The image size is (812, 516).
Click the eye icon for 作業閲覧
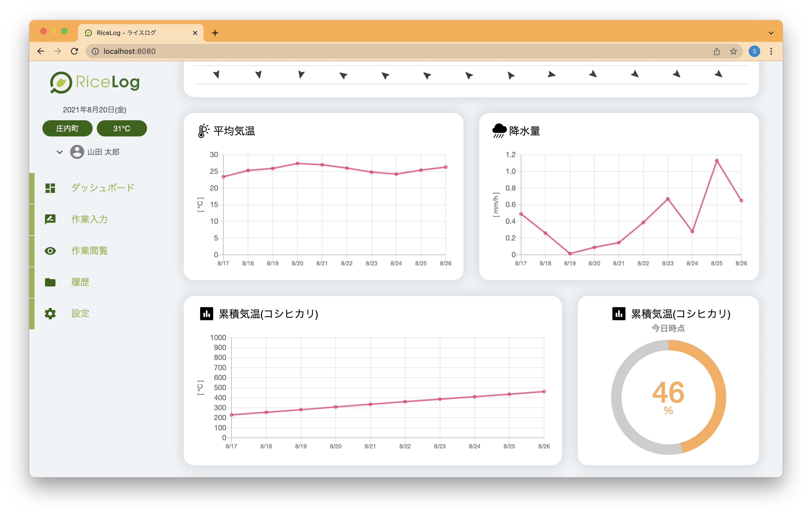(50, 251)
